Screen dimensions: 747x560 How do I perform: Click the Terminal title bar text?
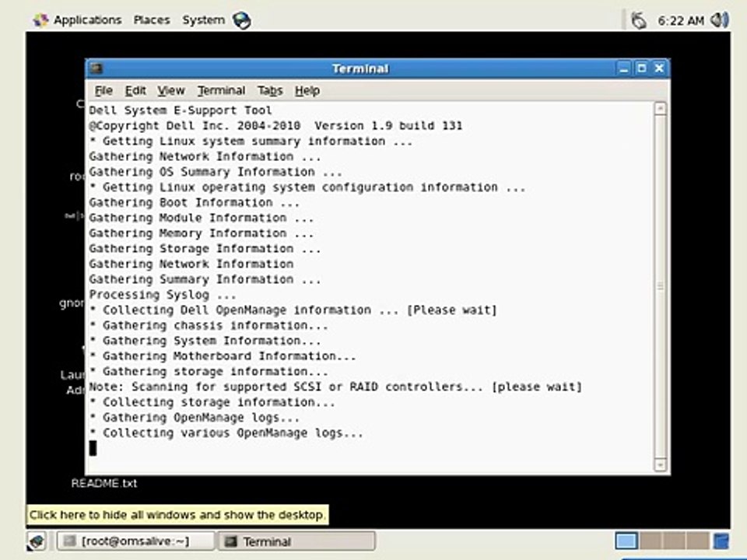pos(360,68)
